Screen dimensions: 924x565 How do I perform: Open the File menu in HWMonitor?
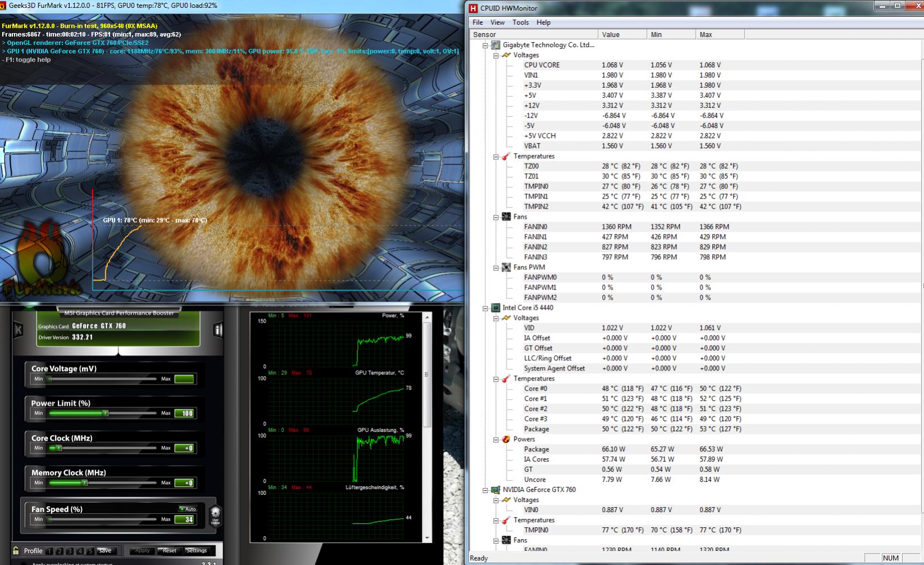[477, 22]
